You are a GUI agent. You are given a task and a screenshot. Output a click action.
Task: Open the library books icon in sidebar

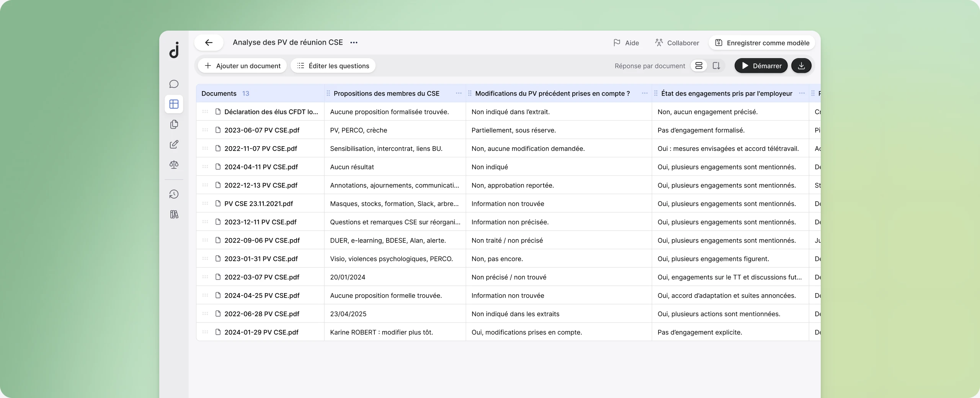click(x=174, y=214)
